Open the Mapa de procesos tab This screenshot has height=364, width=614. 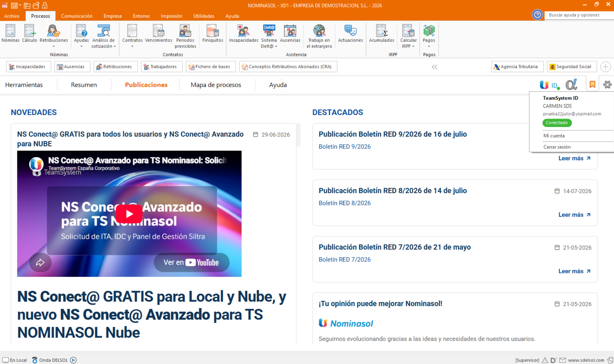[x=216, y=85]
